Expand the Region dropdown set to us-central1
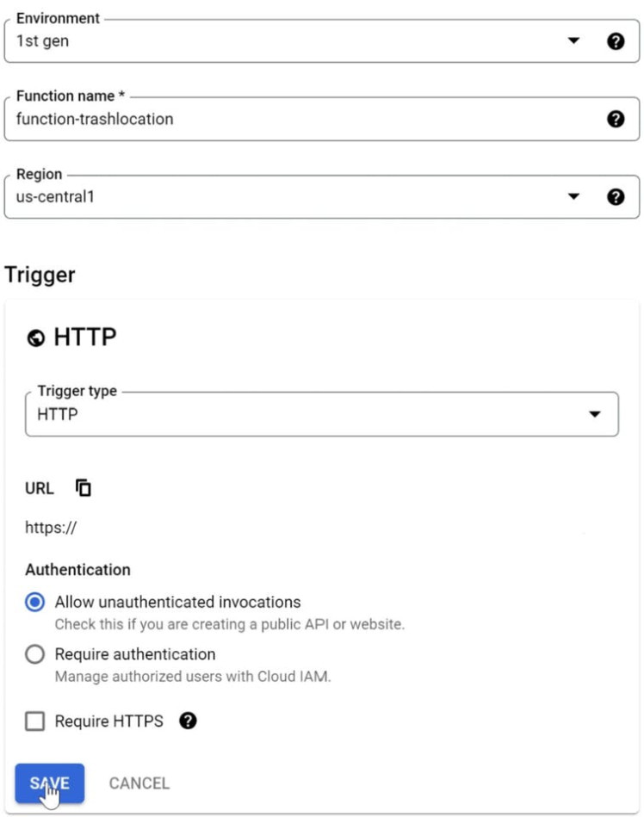This screenshot has width=644, height=817. 284,197
